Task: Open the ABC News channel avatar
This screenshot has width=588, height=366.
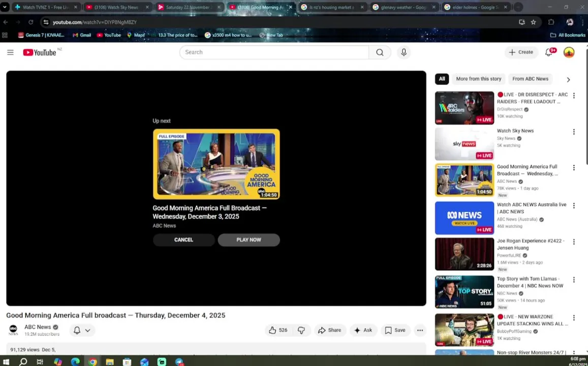Action: (13, 330)
